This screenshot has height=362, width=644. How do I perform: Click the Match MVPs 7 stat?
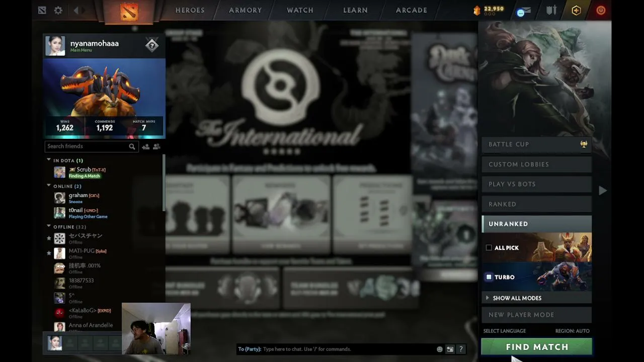click(143, 126)
